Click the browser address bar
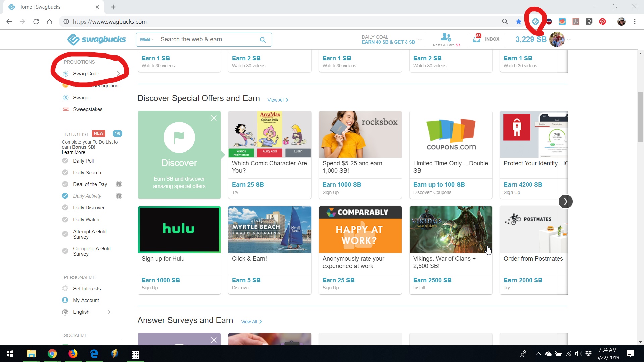 point(278,22)
